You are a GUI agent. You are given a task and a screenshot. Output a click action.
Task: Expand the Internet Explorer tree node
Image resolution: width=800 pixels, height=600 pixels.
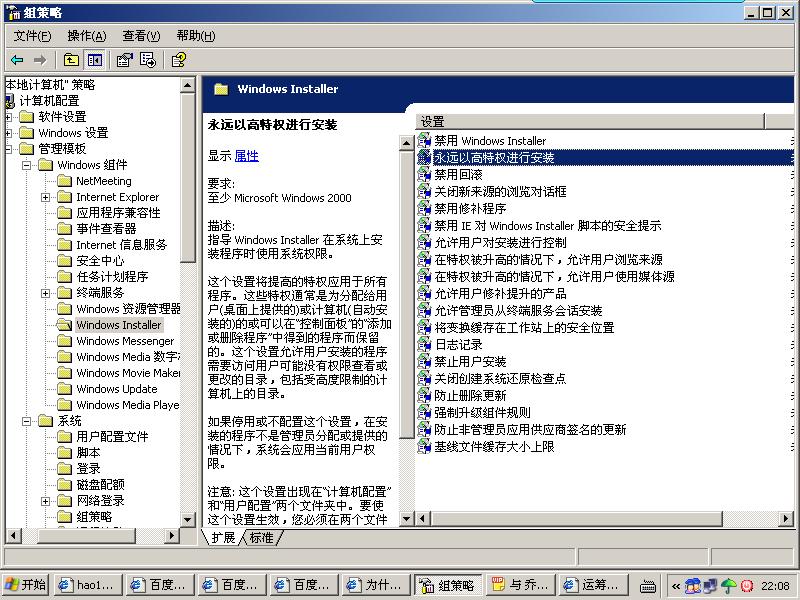click(45, 197)
